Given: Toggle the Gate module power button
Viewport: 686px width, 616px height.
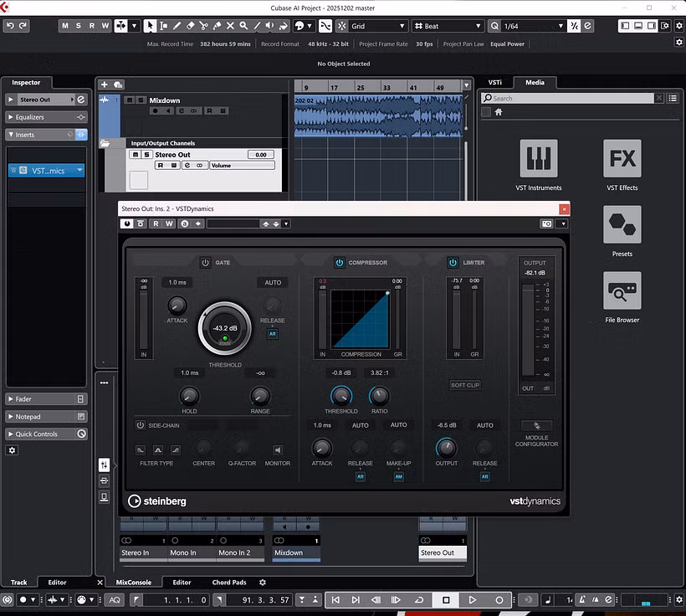Looking at the screenshot, I should pyautogui.click(x=205, y=263).
